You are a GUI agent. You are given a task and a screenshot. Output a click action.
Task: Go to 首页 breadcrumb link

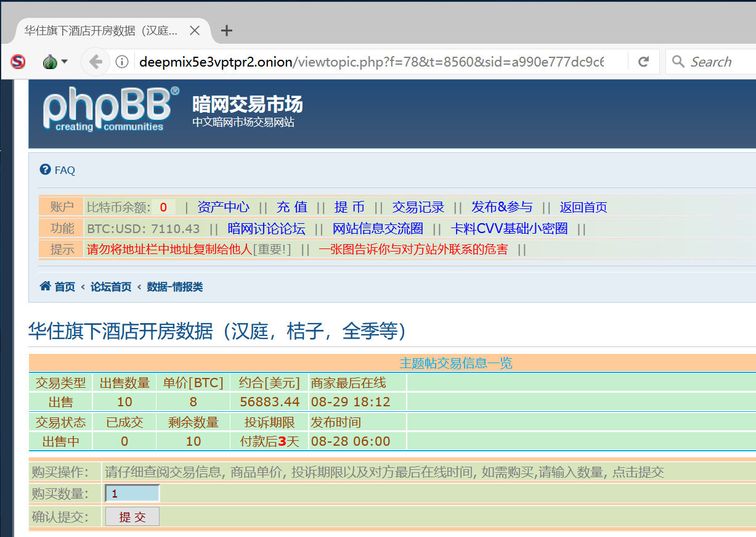pos(65,287)
